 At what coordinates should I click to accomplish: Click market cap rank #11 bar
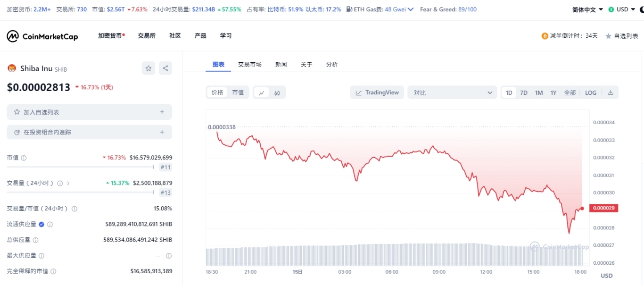[x=165, y=167]
